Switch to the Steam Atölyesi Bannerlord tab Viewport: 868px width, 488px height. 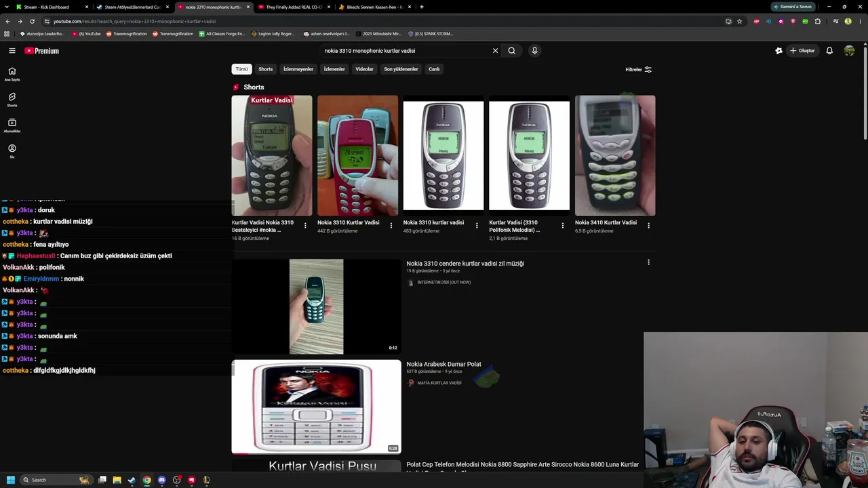tap(132, 7)
